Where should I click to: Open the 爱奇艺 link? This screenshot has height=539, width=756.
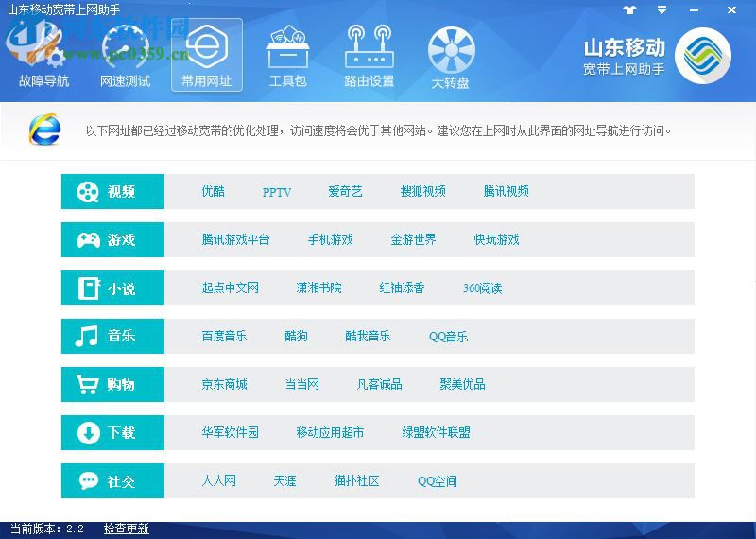[345, 192]
